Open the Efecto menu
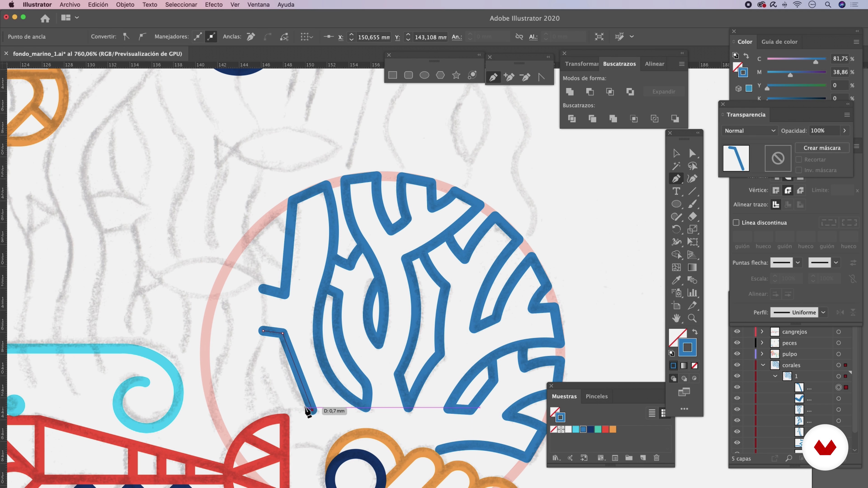Image resolution: width=868 pixels, height=488 pixels. (x=214, y=5)
